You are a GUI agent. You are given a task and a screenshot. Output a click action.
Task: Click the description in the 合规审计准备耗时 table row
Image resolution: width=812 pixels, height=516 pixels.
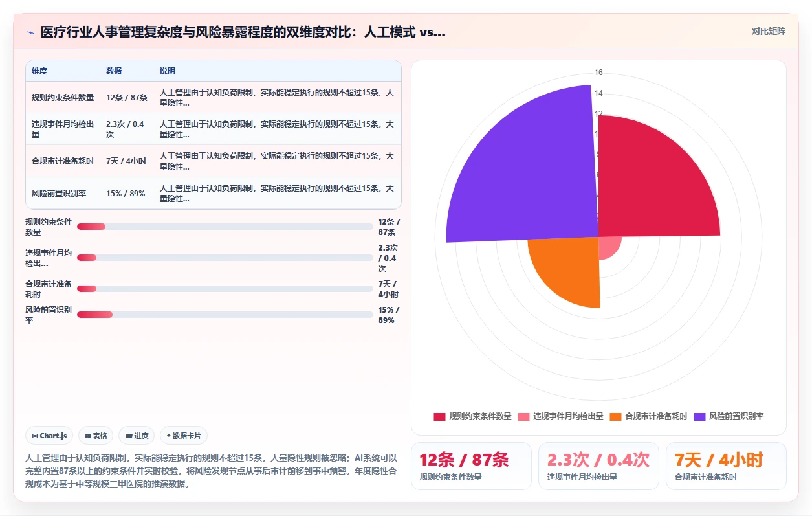[277, 161]
